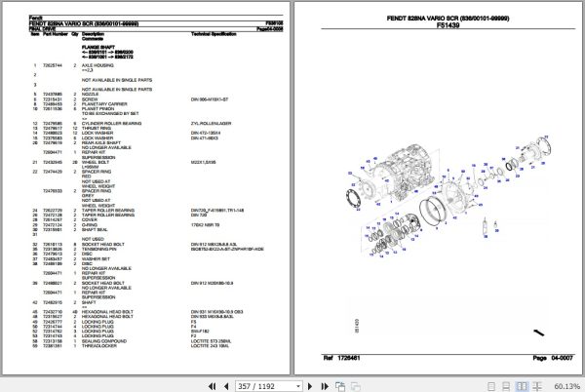Click the exploded final drive diagram
The width and height of the screenshot is (585, 392).
448,197
